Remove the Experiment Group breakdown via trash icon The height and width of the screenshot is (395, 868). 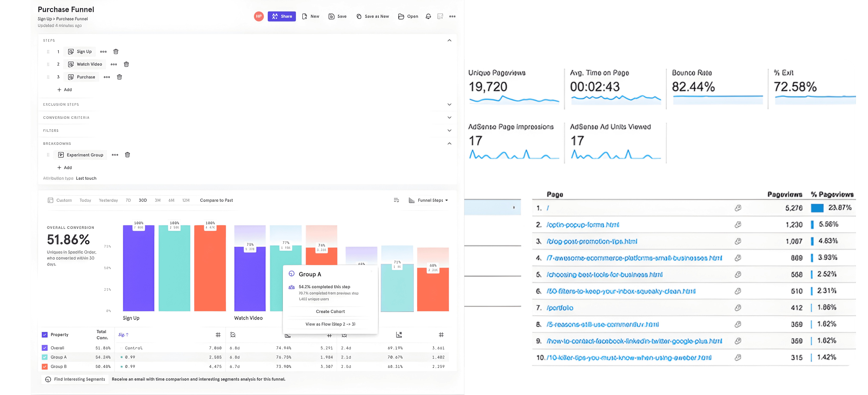(x=127, y=155)
